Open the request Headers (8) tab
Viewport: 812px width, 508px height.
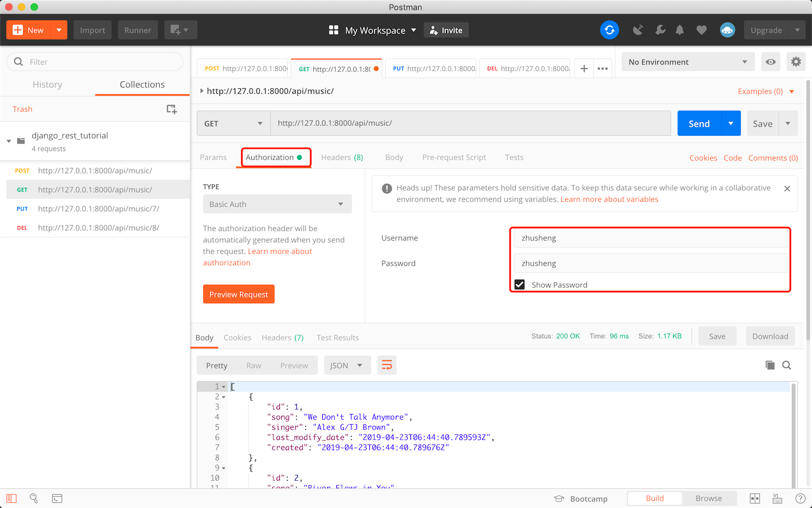(x=342, y=157)
